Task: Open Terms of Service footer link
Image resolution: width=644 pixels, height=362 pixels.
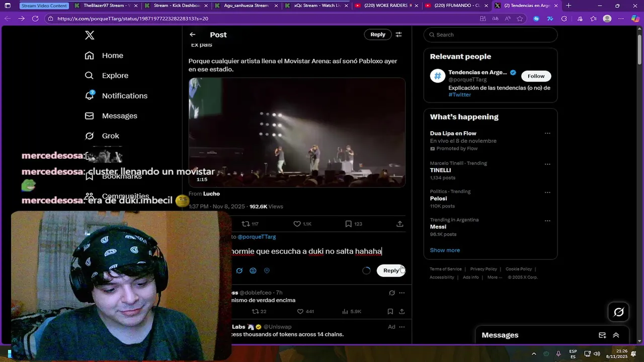Action: [445, 269]
